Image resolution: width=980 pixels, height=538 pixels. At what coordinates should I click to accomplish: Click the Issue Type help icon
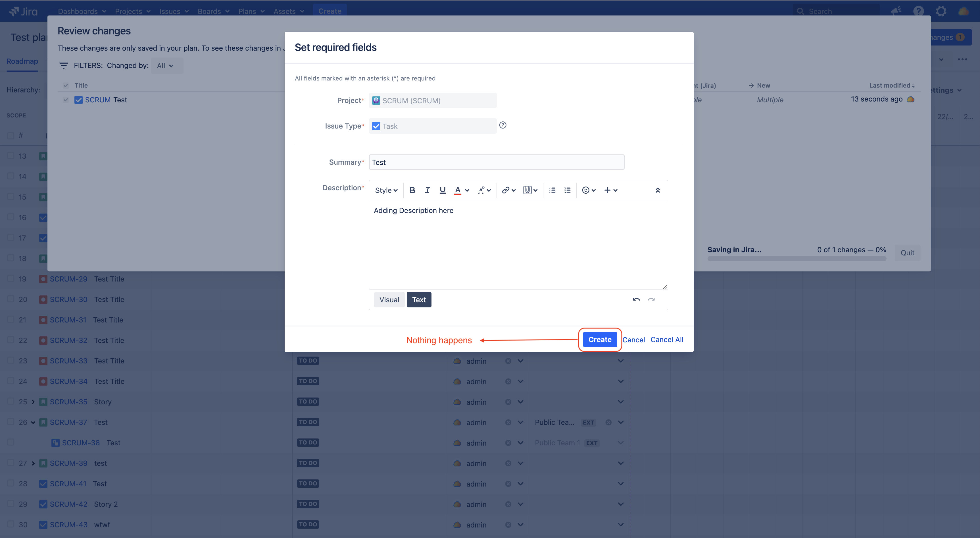pos(502,125)
